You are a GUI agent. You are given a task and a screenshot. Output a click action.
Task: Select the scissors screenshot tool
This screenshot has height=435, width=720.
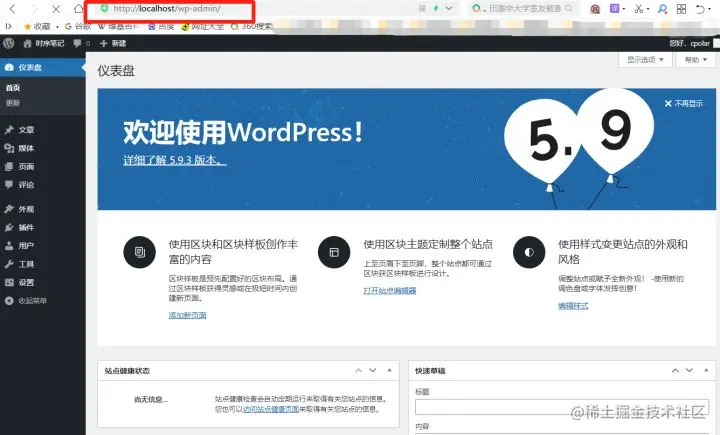[x=638, y=9]
